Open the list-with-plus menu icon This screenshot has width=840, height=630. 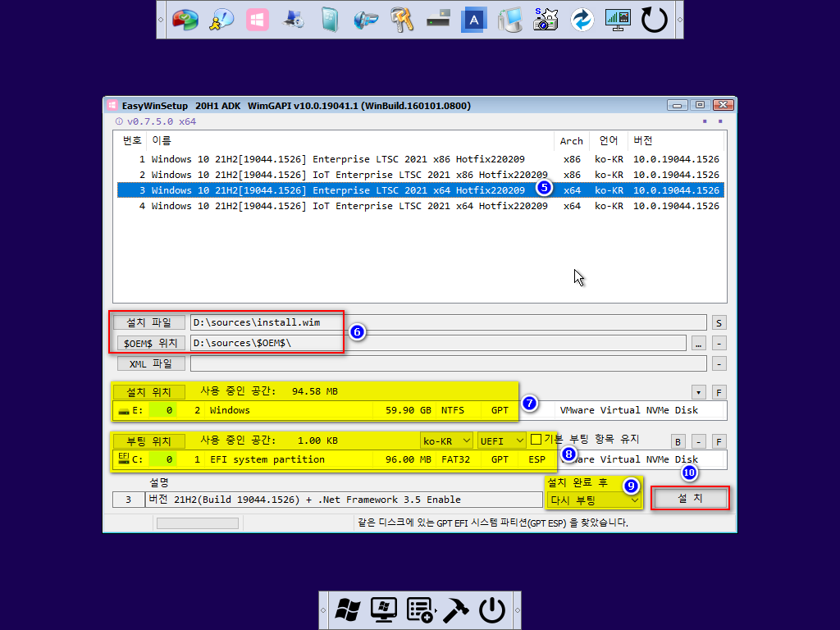tap(420, 610)
